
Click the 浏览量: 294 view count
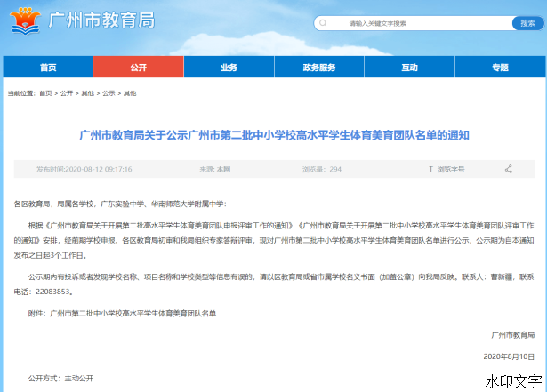click(x=322, y=169)
